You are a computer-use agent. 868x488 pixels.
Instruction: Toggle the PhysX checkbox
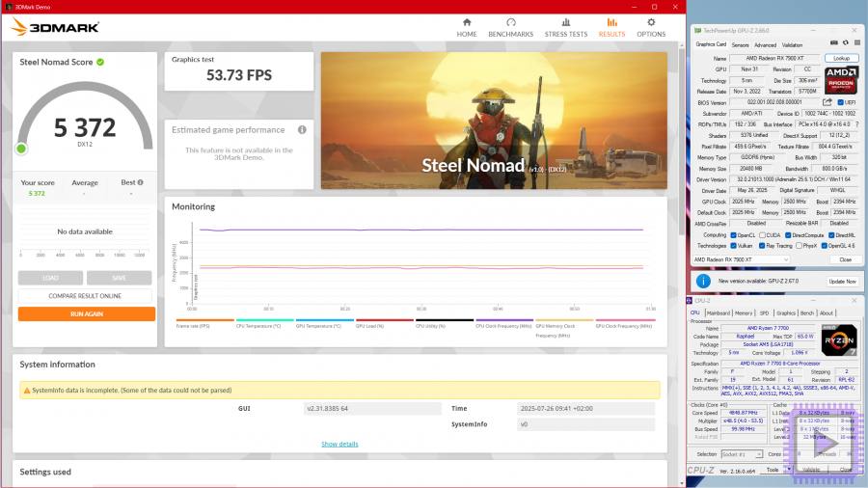(799, 246)
